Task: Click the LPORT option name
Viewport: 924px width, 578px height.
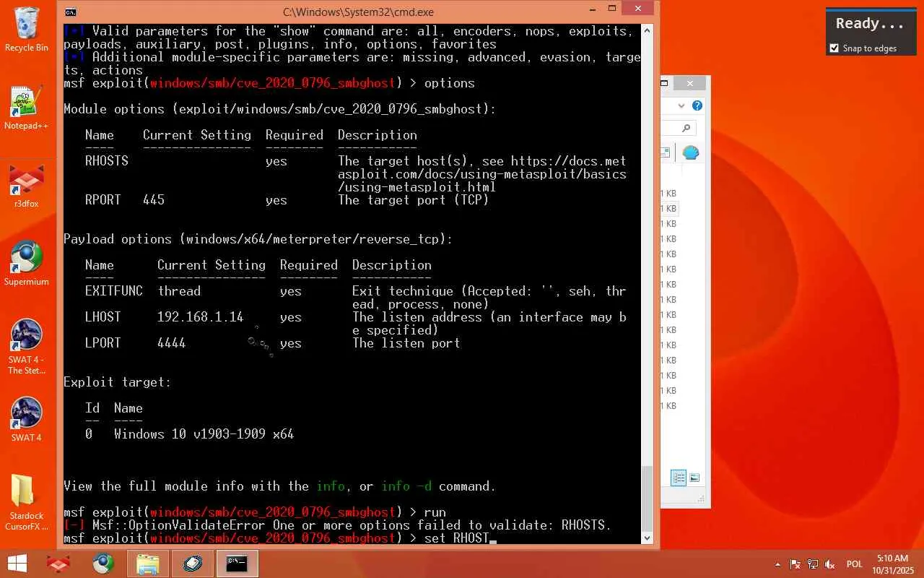Action: pyautogui.click(x=103, y=343)
